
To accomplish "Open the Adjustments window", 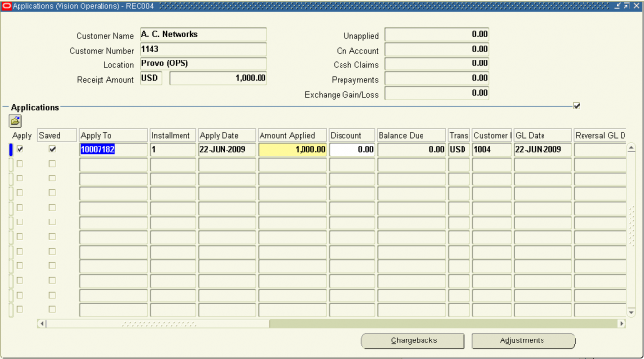I will (x=523, y=340).
